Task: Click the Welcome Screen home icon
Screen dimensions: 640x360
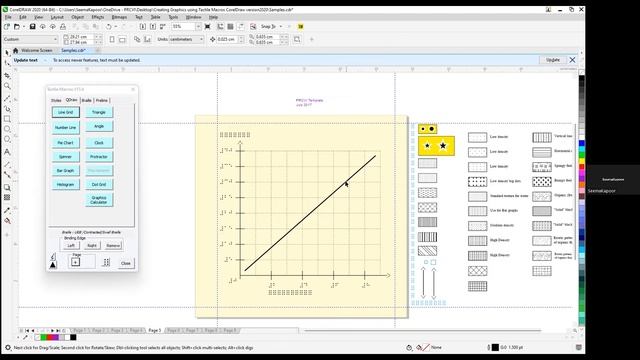Action: [x=16, y=51]
